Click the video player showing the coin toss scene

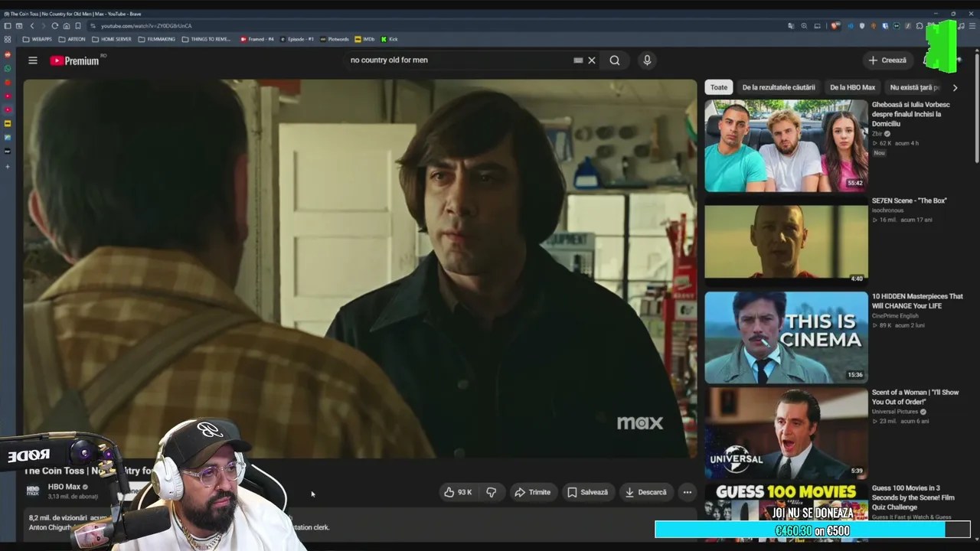point(360,268)
